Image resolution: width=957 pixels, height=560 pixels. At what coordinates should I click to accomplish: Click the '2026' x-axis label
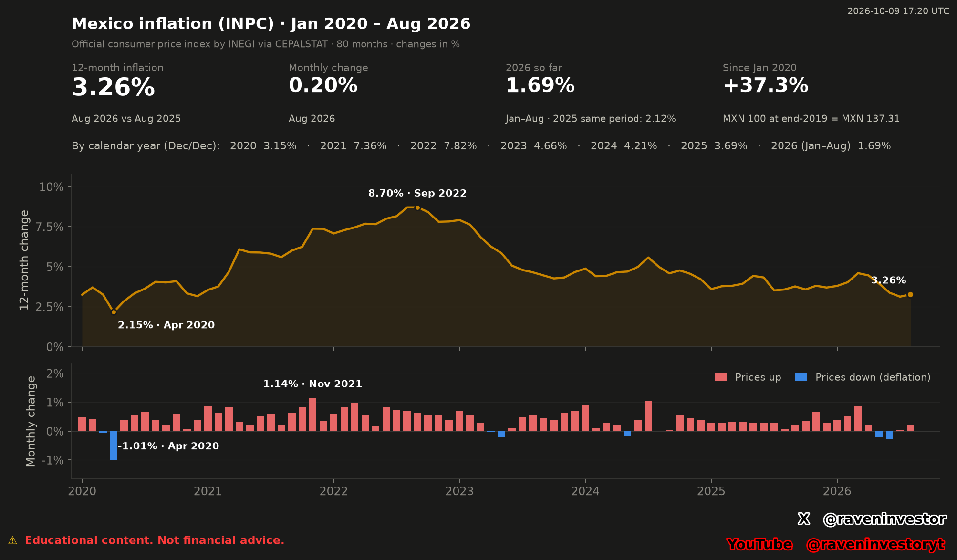(x=837, y=491)
